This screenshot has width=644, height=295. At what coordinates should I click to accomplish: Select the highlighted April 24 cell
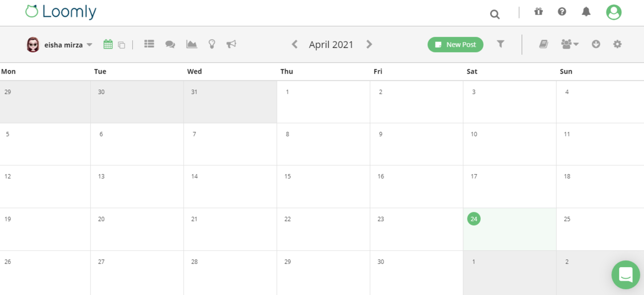(x=510, y=229)
